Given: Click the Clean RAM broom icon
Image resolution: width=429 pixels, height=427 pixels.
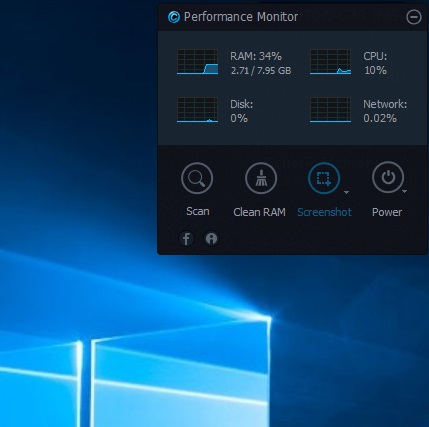Looking at the screenshot, I should [261, 178].
